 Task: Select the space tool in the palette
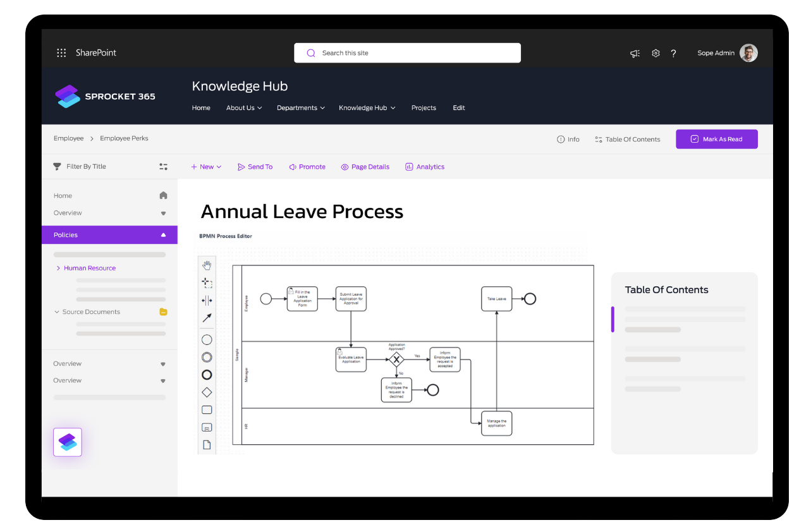207,300
